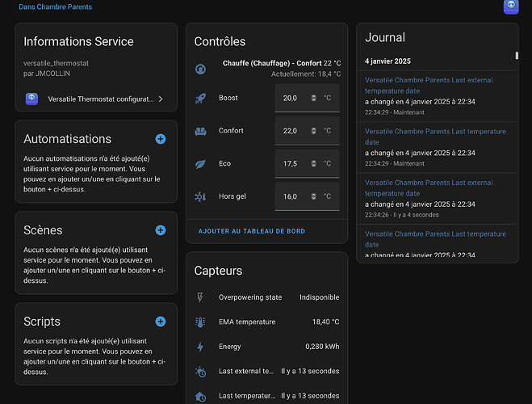Add a new automation with plus icon
This screenshot has height=404, width=532.
[x=161, y=139]
